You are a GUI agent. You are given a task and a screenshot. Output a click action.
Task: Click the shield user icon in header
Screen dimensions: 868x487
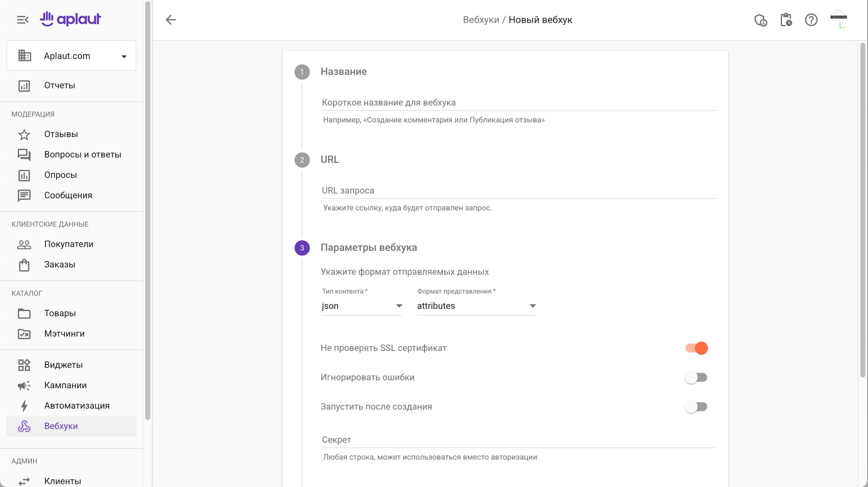point(760,20)
